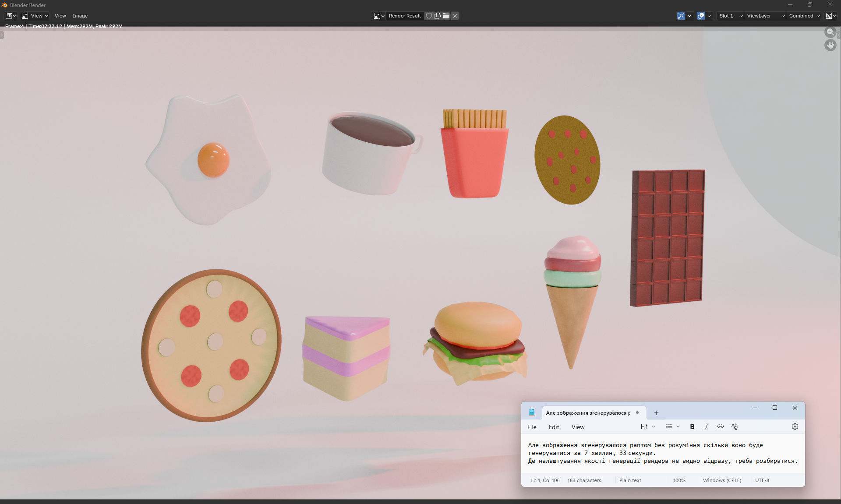This screenshot has width=841, height=504.
Task: Open the Image menu in Blender header
Action: pyautogui.click(x=80, y=16)
